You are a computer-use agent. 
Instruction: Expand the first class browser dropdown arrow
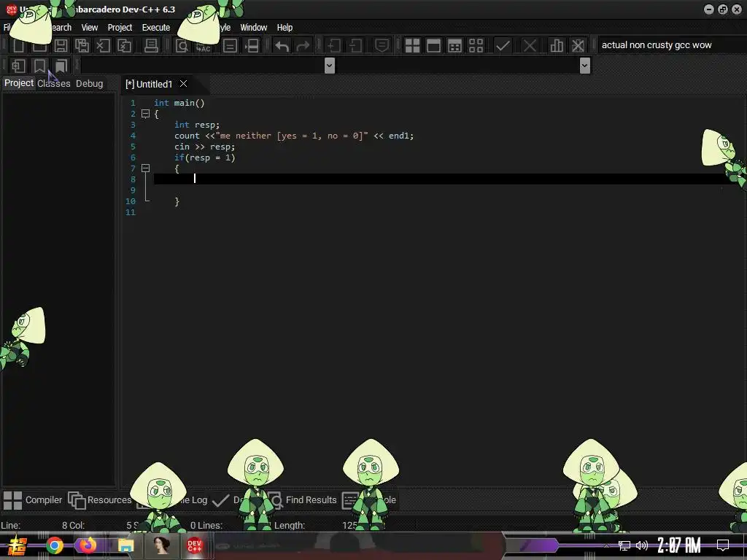coord(329,66)
